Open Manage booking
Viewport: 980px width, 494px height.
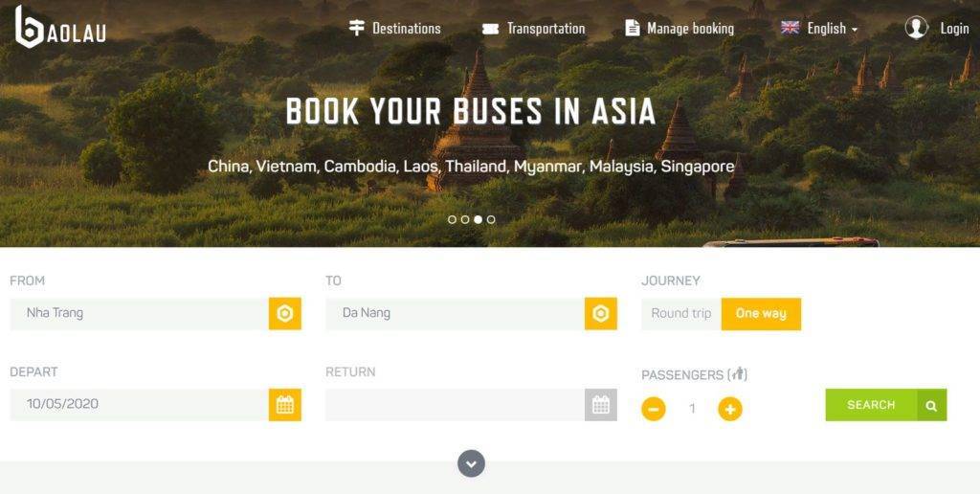pyautogui.click(x=679, y=28)
